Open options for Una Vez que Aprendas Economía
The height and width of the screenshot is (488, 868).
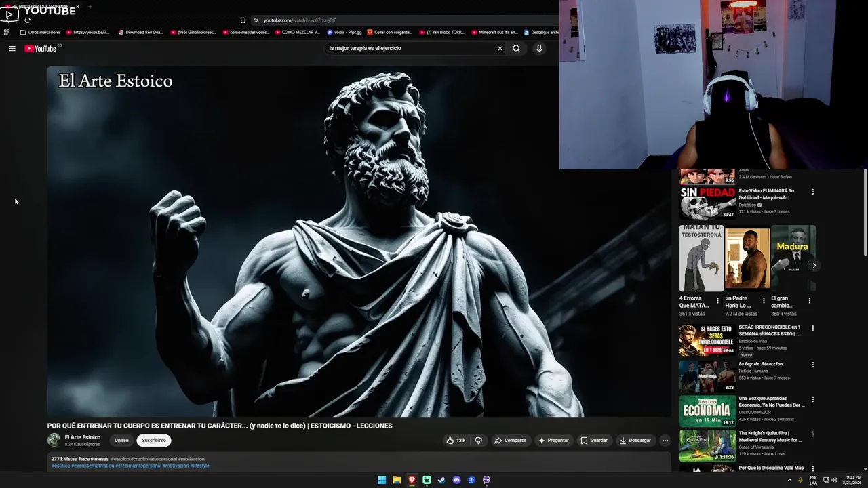pyautogui.click(x=813, y=399)
